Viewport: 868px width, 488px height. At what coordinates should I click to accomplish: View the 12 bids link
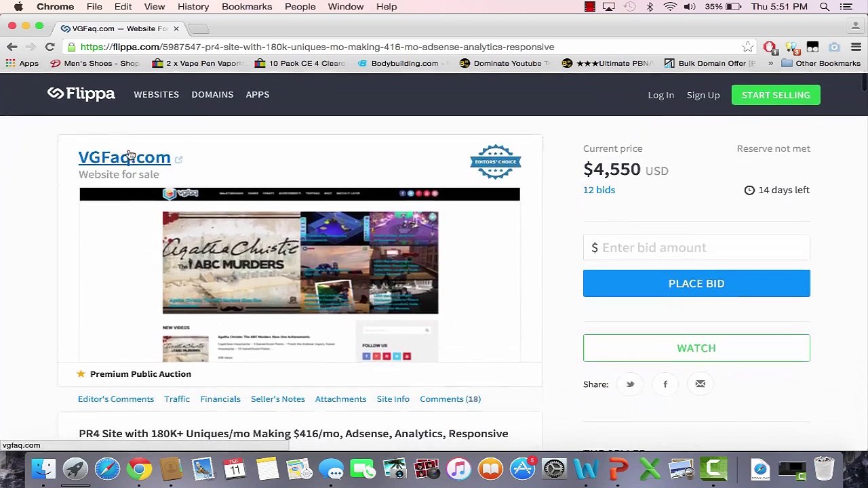(x=599, y=190)
